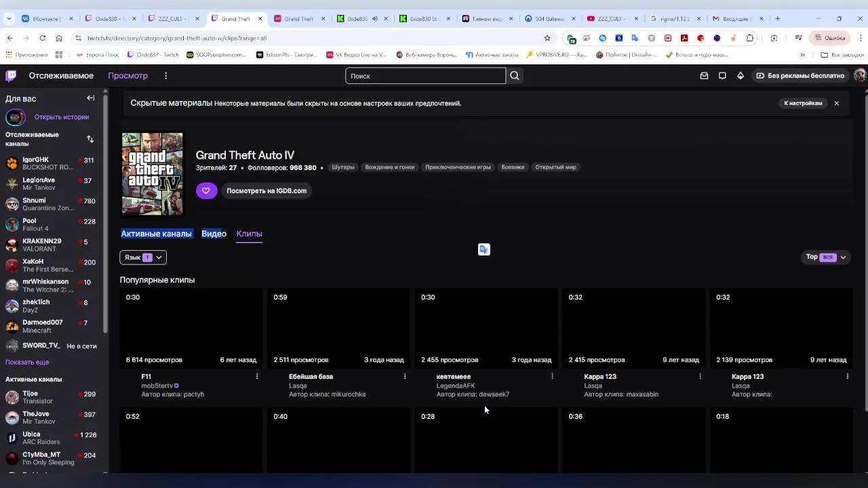Open site info icon in the address bar

[x=79, y=38]
